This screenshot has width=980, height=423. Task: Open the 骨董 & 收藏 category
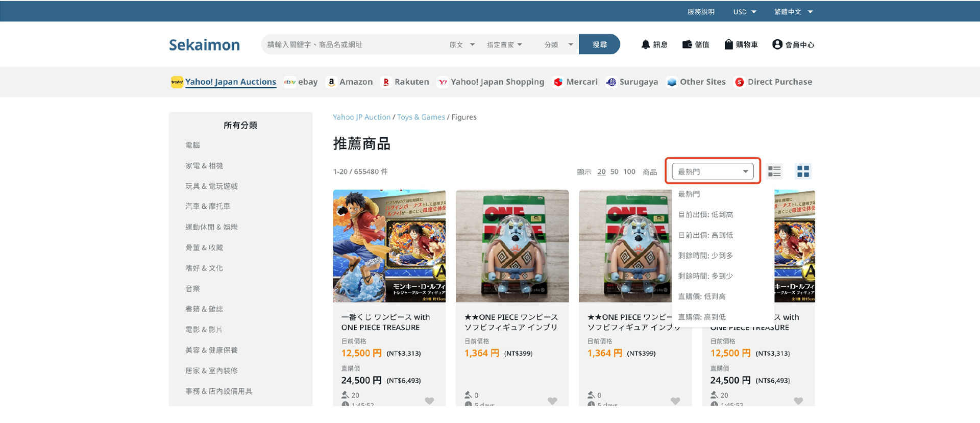pyautogui.click(x=204, y=247)
